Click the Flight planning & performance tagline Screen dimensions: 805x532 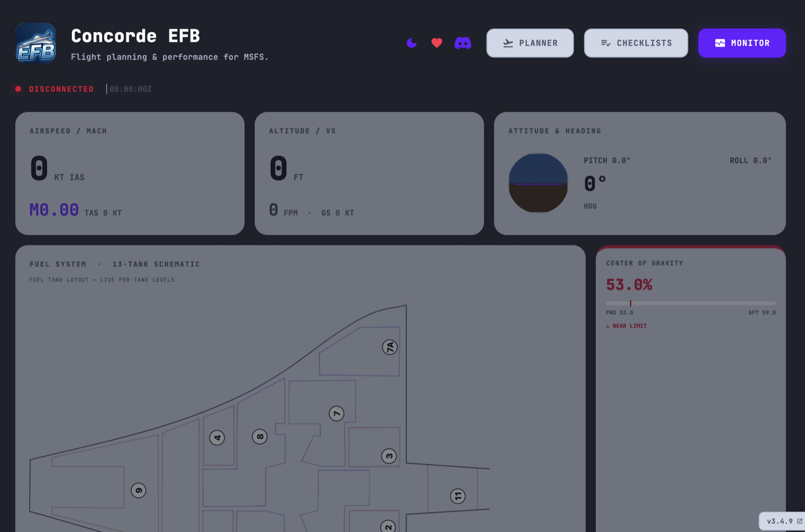[170, 57]
